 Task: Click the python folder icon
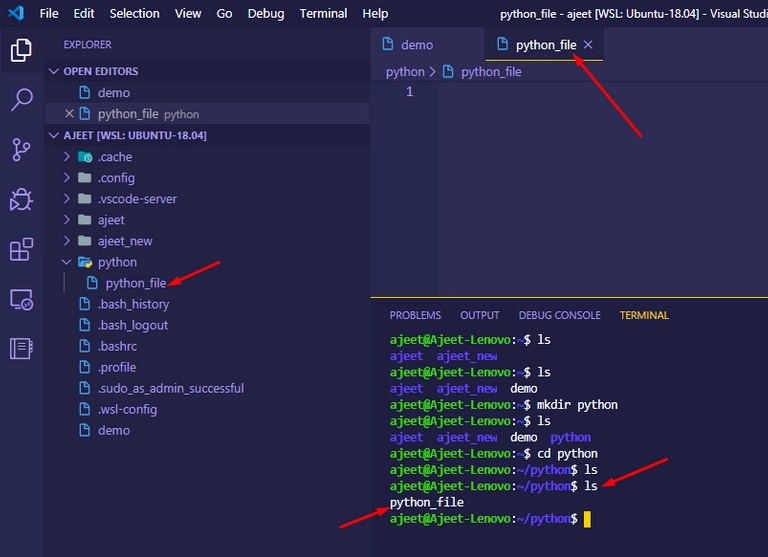pyautogui.click(x=85, y=262)
